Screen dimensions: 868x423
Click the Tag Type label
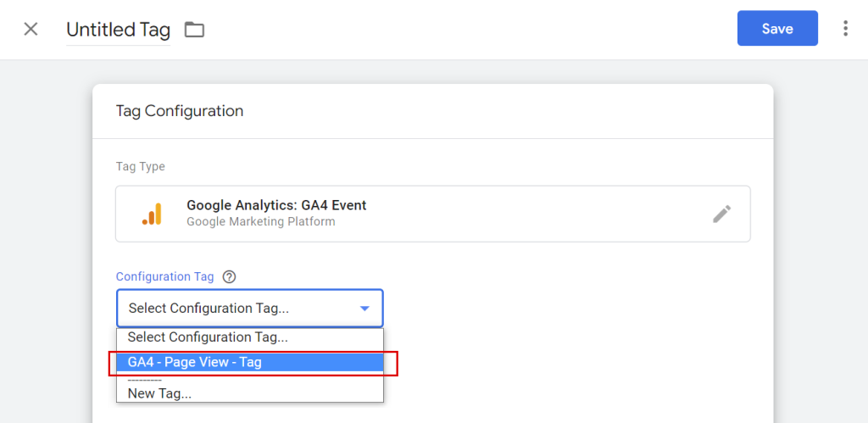140,167
